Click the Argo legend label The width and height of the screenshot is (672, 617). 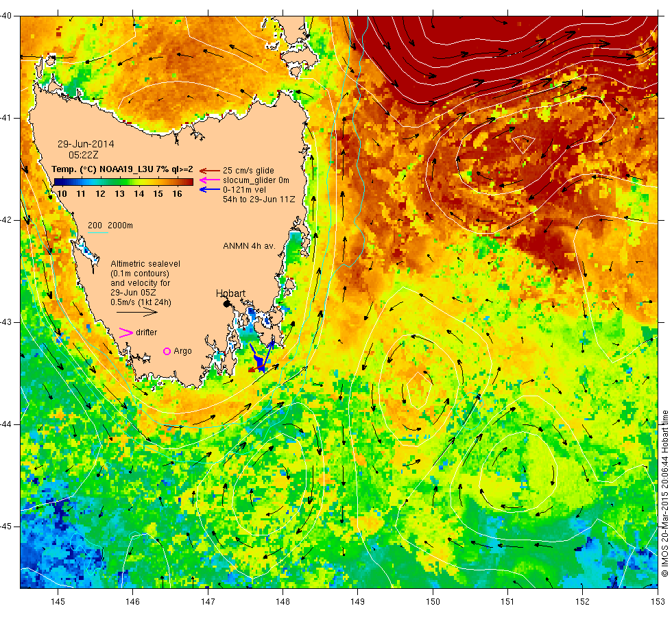[x=182, y=351]
